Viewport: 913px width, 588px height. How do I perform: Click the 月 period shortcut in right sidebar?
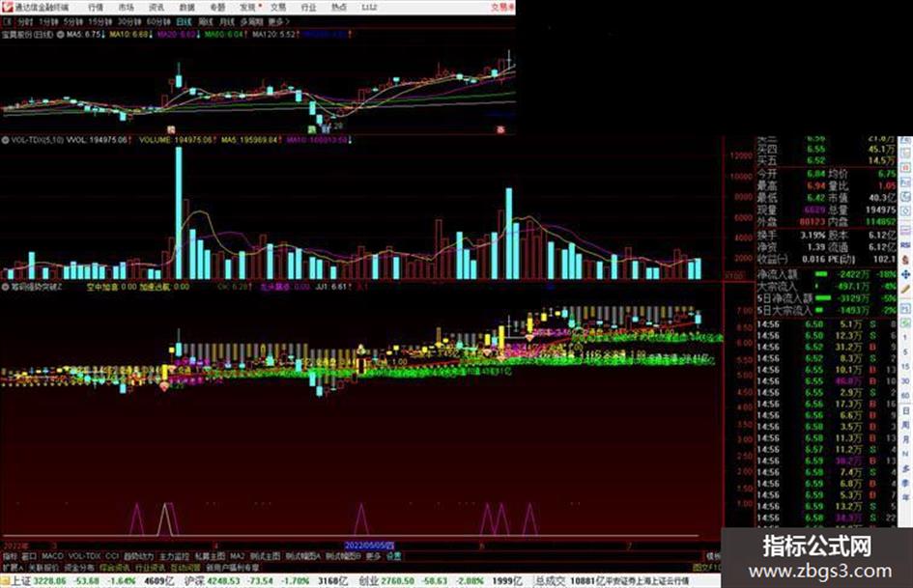point(905,439)
